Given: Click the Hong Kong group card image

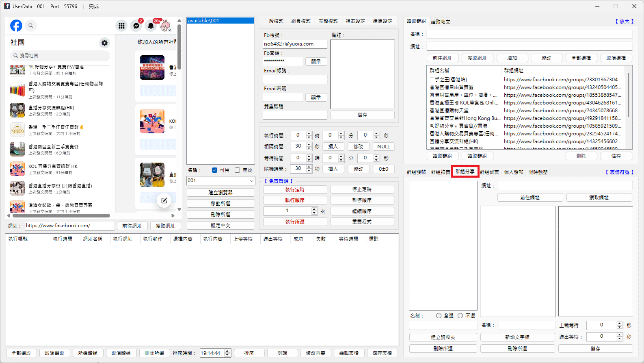Looking at the screenshot, I should [x=152, y=67].
